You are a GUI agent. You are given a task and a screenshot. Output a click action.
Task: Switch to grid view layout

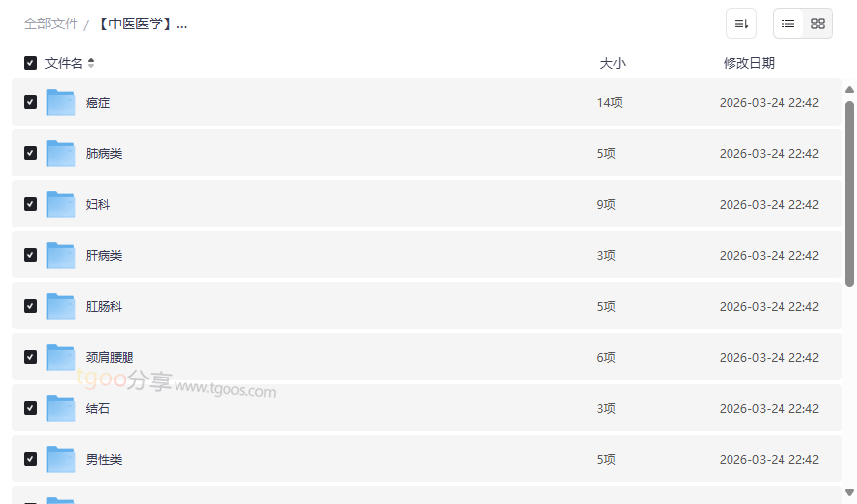818,24
